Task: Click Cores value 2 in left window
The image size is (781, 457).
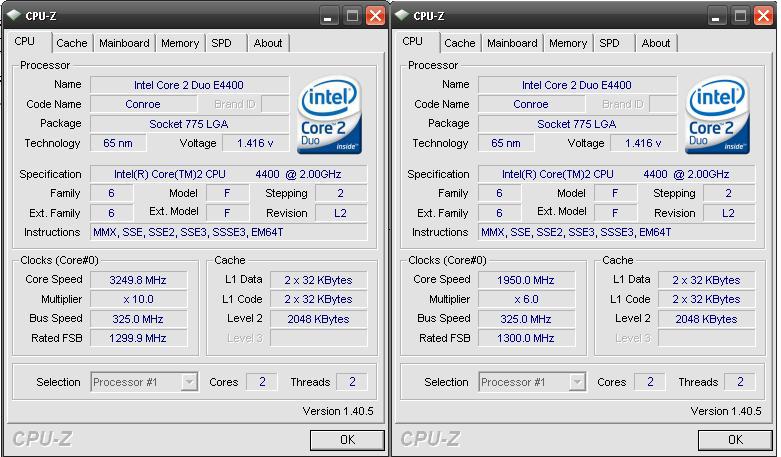Action: click(262, 382)
